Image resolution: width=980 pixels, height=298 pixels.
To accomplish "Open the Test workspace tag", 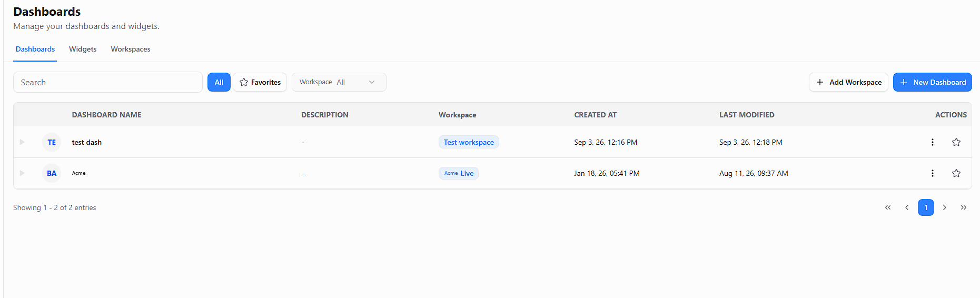I will 469,142.
